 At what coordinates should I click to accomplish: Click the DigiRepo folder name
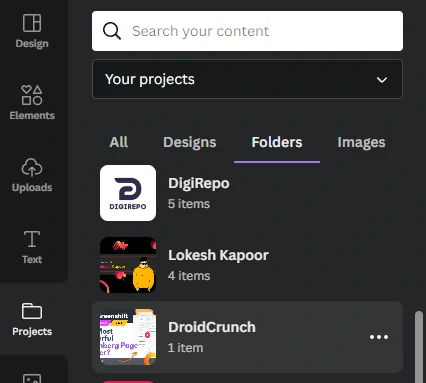point(199,183)
